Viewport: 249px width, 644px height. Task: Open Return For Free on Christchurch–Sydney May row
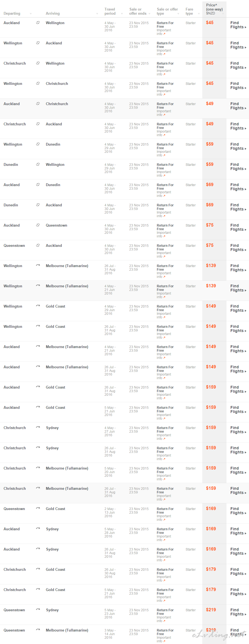point(165,430)
